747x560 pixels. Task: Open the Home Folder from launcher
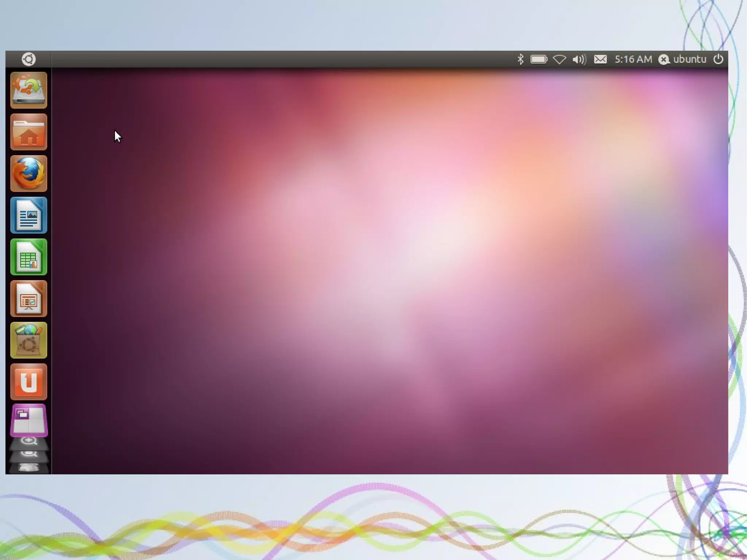click(x=28, y=132)
